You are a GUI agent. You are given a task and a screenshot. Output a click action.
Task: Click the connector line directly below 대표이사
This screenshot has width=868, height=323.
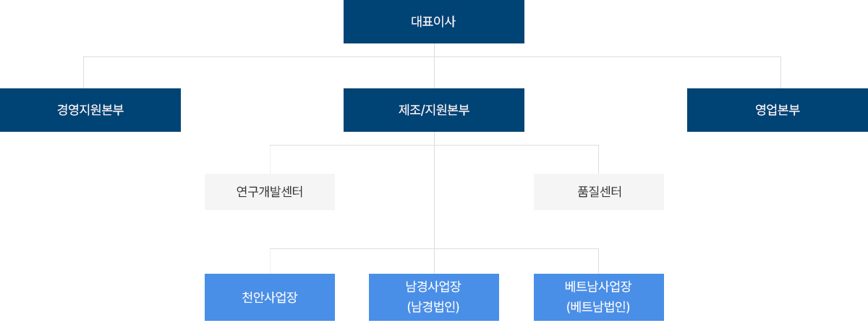pos(434,50)
